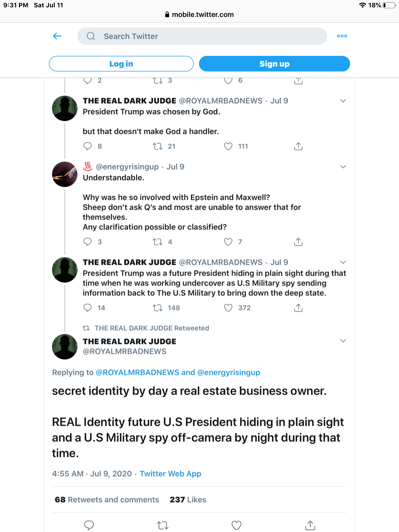Reply to the energyrisingup tweet

coord(87,242)
